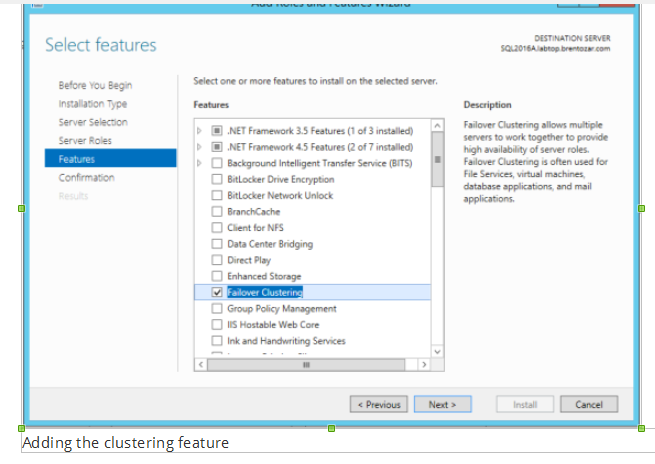Viewport: 655px width, 464px height.
Task: Check Group Policy Management feature
Action: tap(217, 309)
